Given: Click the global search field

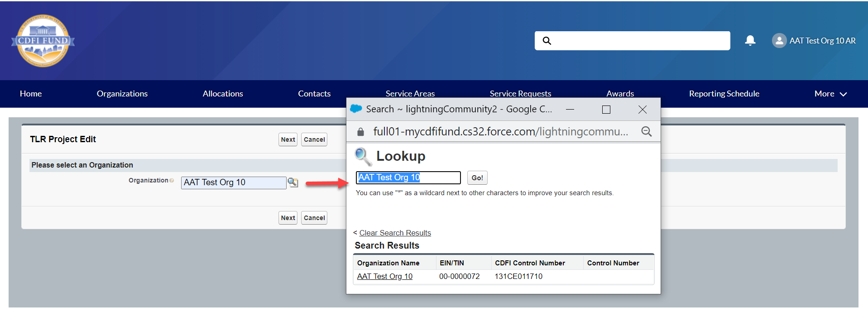Looking at the screenshot, I should [633, 41].
